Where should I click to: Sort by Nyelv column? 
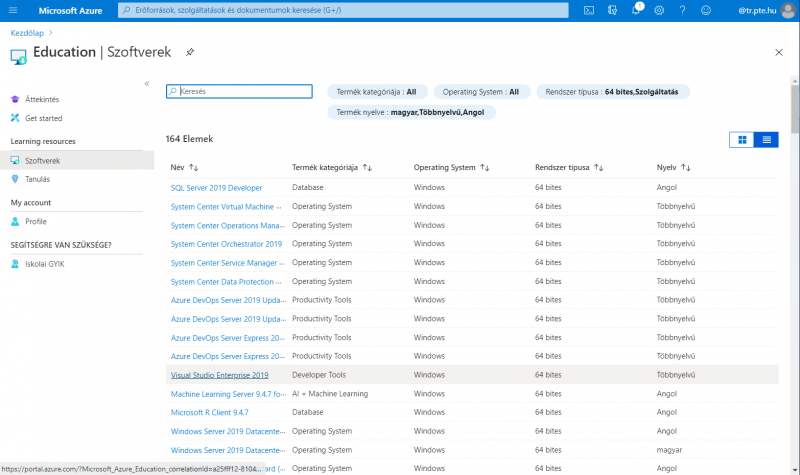[x=673, y=167]
